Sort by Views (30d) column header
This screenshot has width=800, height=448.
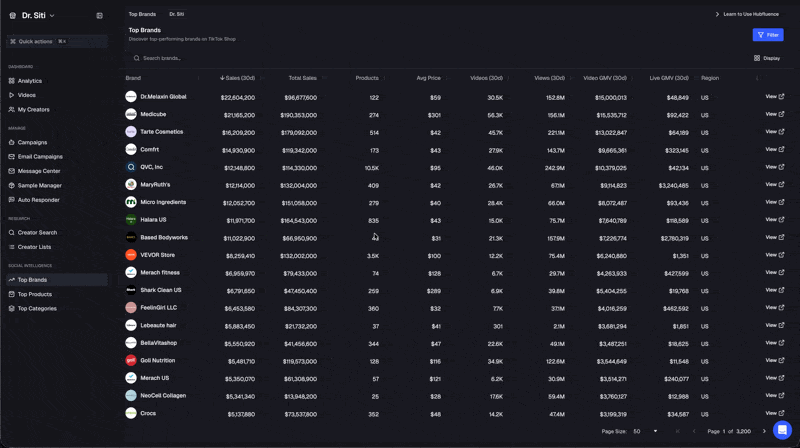click(549, 78)
